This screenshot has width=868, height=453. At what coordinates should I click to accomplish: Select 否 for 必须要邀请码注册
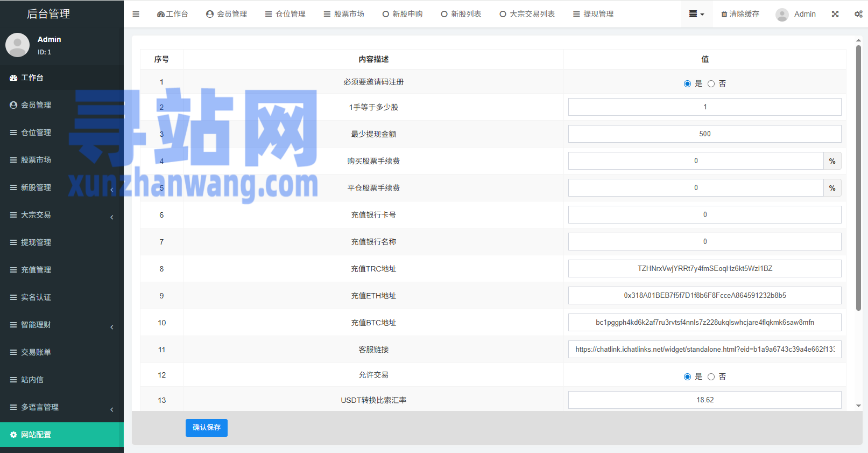click(x=711, y=83)
